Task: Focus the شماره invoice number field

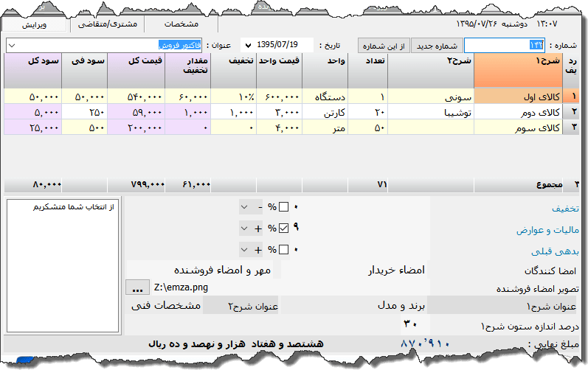Action: click(504, 46)
